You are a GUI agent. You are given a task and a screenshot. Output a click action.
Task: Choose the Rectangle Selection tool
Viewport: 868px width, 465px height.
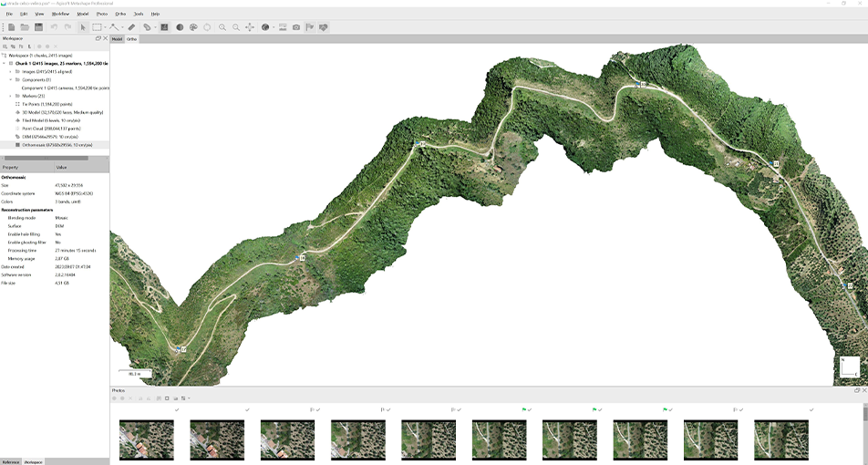(x=97, y=27)
